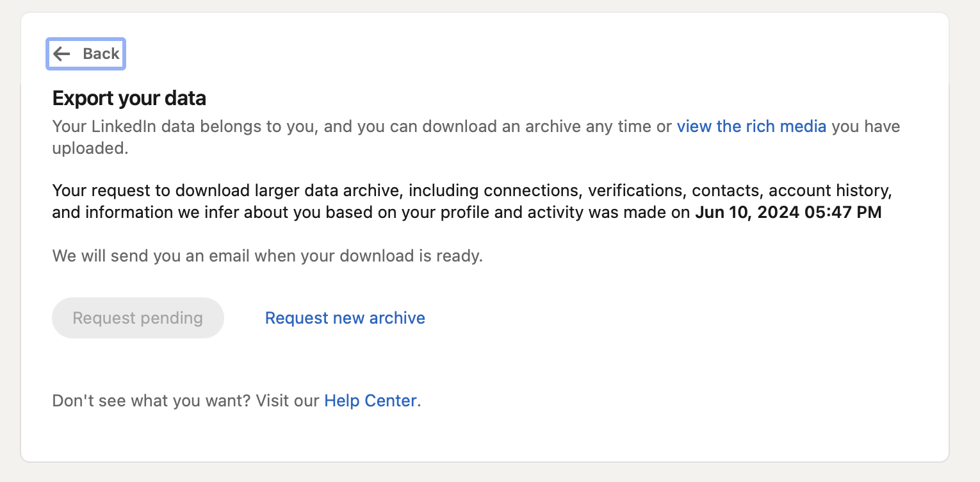Click the disabled 'Request pending' button
This screenshot has height=482, width=980.
click(138, 318)
